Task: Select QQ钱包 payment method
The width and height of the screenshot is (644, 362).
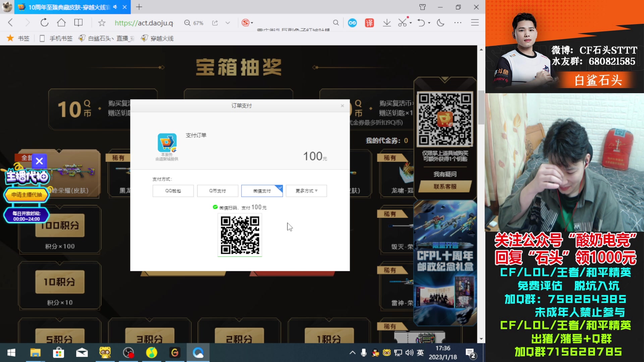Action: pos(173,191)
